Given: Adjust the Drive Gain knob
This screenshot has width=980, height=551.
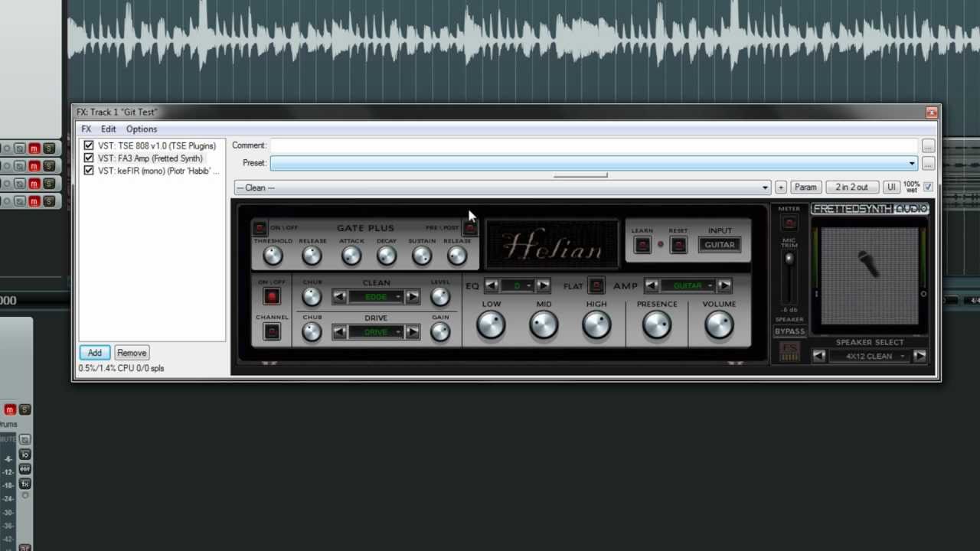Looking at the screenshot, I should pos(440,331).
